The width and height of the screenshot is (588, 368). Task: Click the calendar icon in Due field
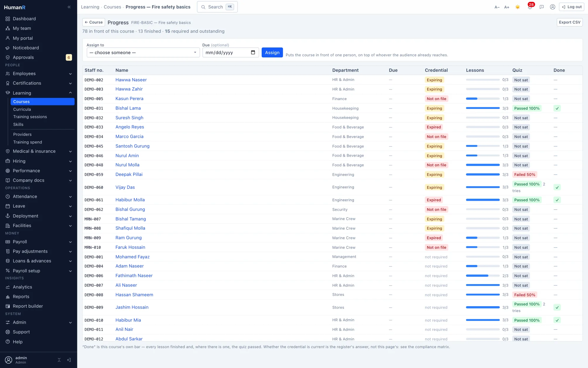point(253,52)
